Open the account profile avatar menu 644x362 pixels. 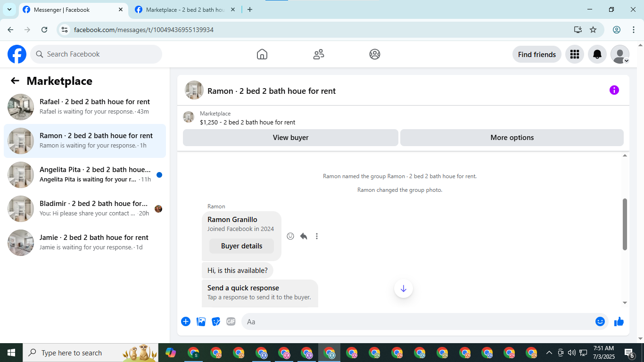[x=620, y=54]
